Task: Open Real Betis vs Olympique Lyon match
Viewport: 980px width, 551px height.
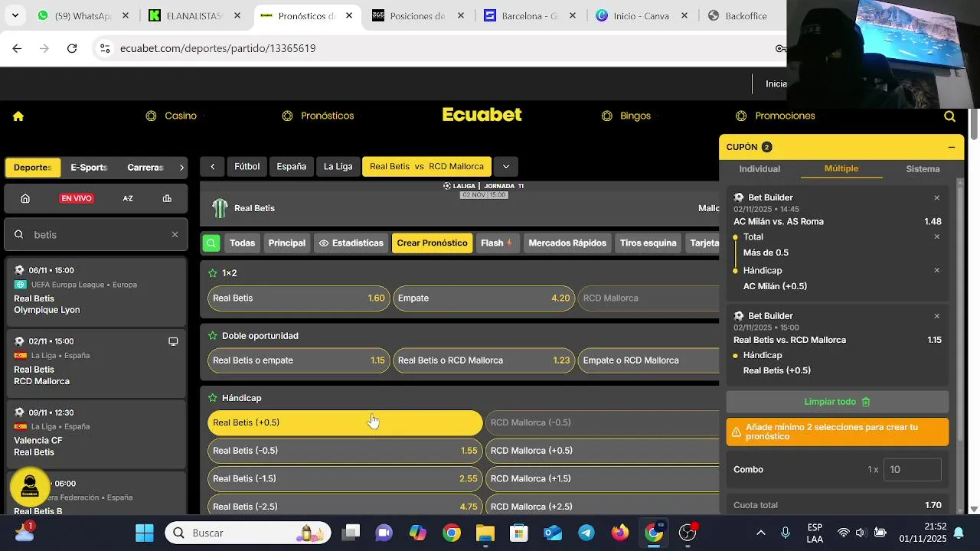Action: point(96,292)
